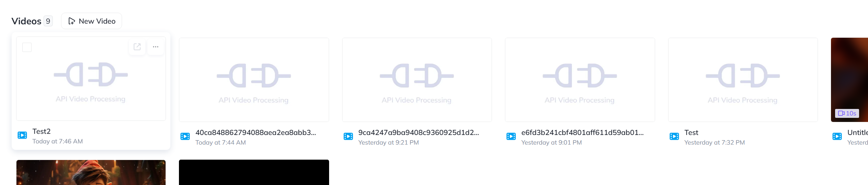Open Test2 video in new window icon
Viewport: 868px width, 185px height.
(x=137, y=47)
